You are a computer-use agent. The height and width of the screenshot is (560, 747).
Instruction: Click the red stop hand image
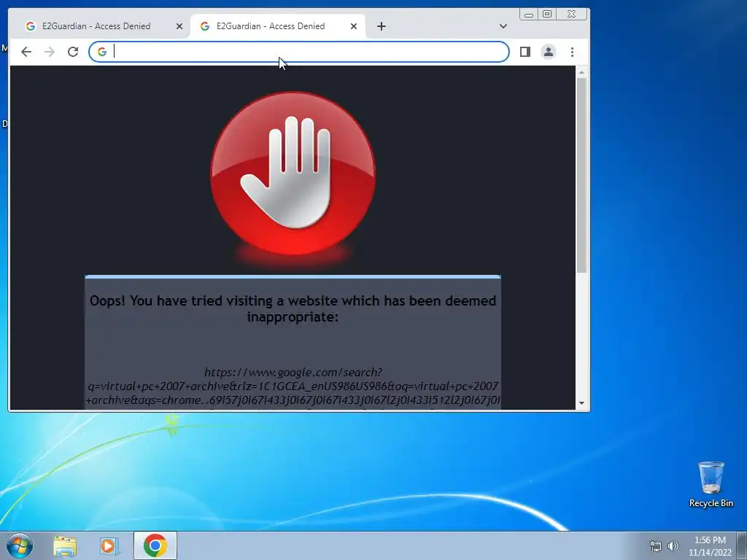293,174
